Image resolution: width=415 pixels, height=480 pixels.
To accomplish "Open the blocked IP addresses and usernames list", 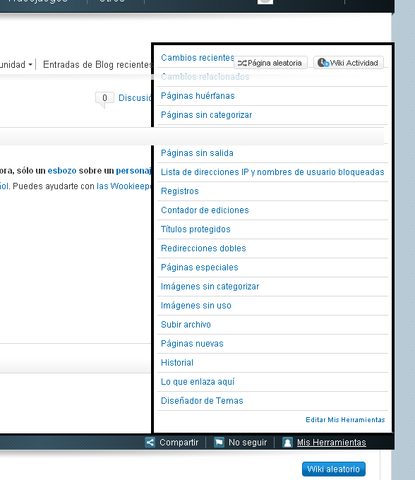I will point(272,172).
